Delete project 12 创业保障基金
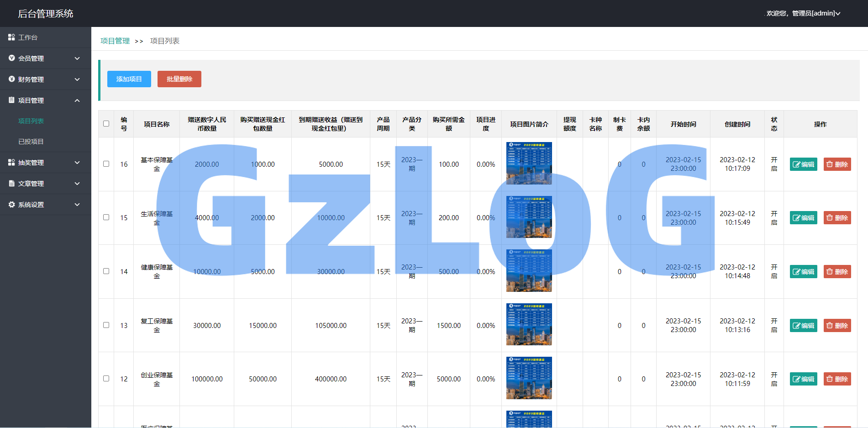 click(x=837, y=379)
